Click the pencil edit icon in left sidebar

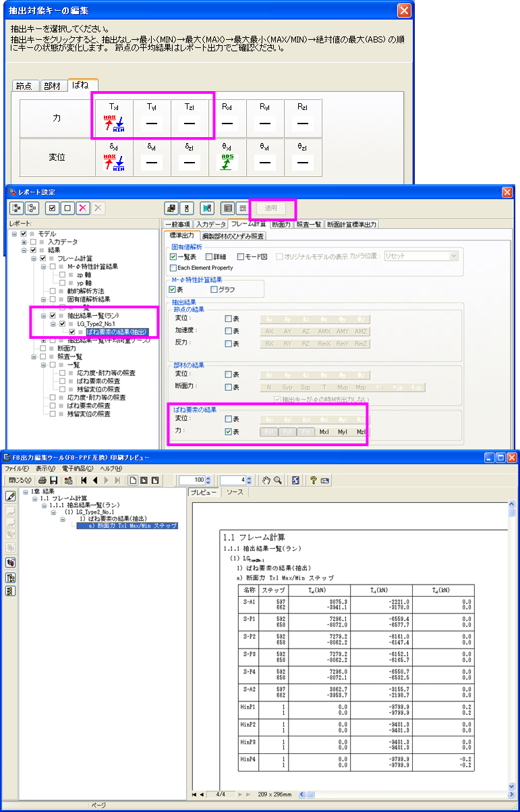point(11,496)
